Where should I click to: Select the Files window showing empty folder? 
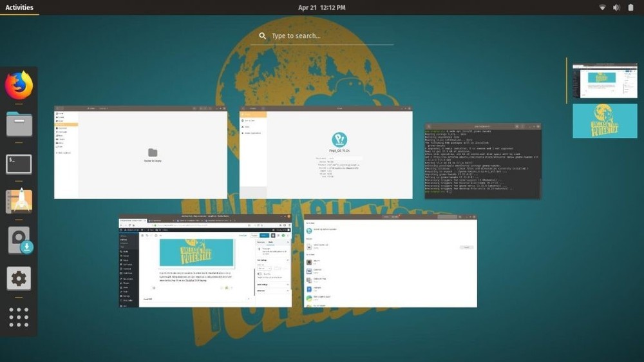click(x=140, y=153)
